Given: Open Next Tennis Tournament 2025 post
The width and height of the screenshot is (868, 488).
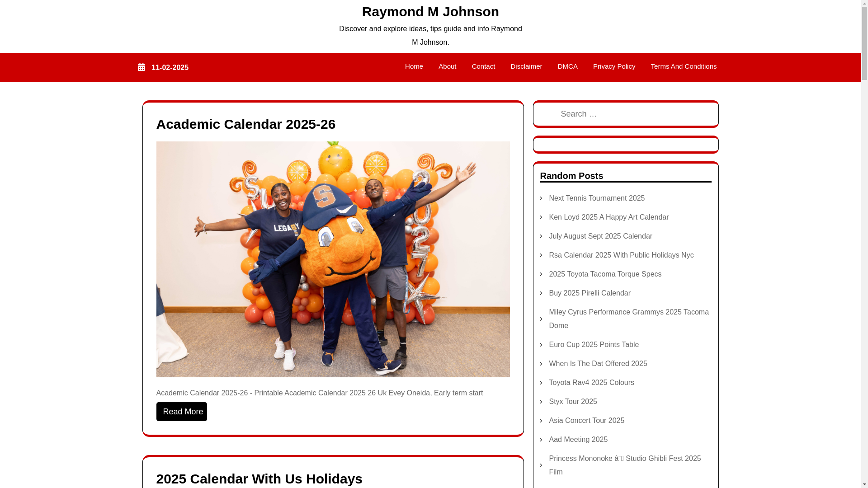Looking at the screenshot, I should click(x=597, y=198).
